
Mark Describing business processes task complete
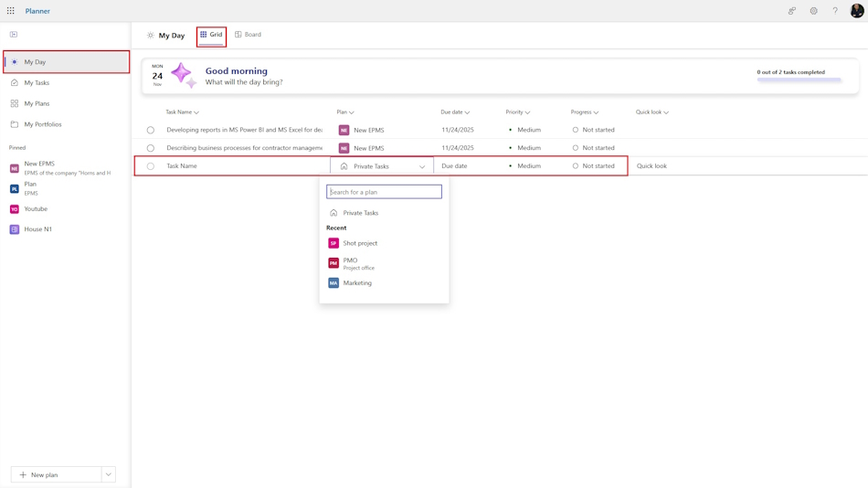[x=151, y=148]
